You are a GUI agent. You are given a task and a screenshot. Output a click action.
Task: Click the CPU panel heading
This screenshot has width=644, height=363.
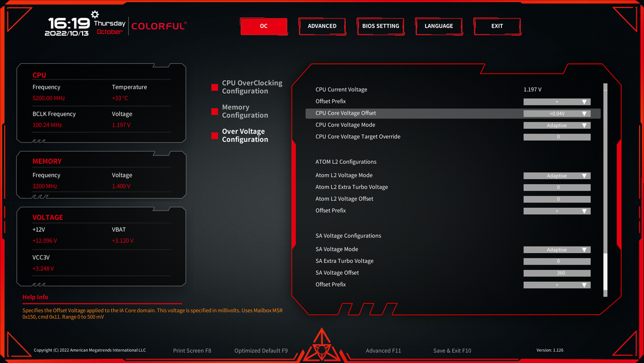pos(39,75)
